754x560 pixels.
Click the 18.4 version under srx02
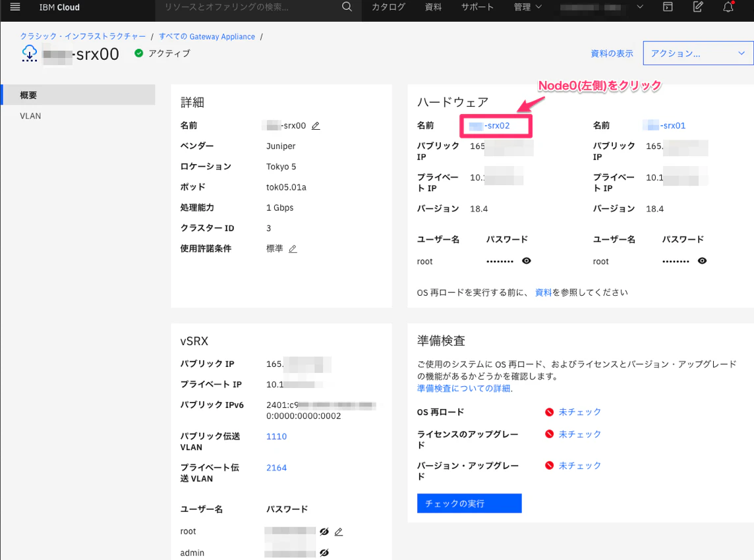(x=479, y=209)
